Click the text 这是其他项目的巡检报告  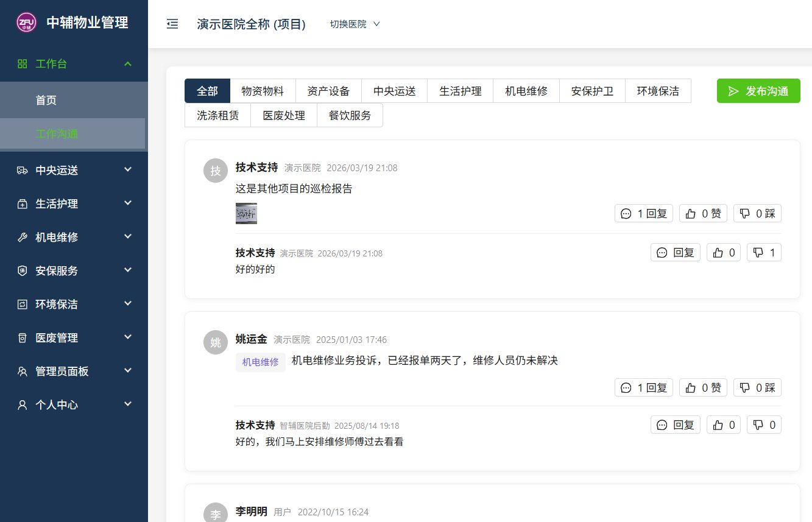tap(294, 188)
